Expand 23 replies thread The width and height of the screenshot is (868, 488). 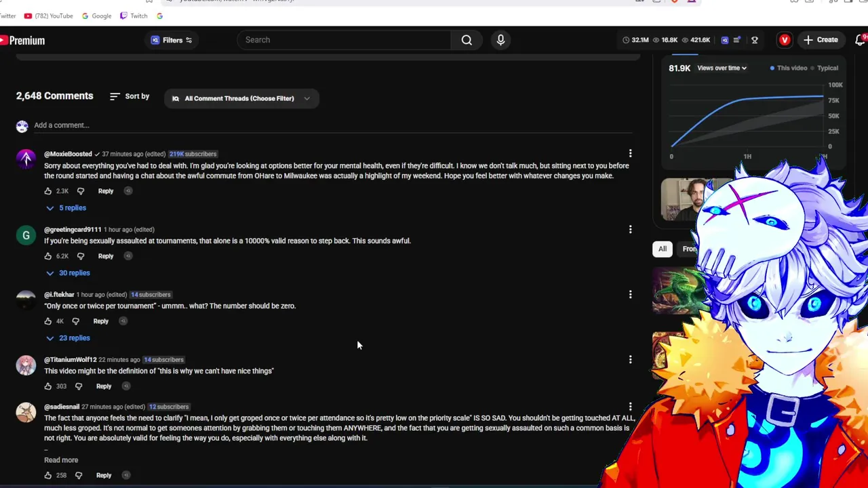point(68,338)
